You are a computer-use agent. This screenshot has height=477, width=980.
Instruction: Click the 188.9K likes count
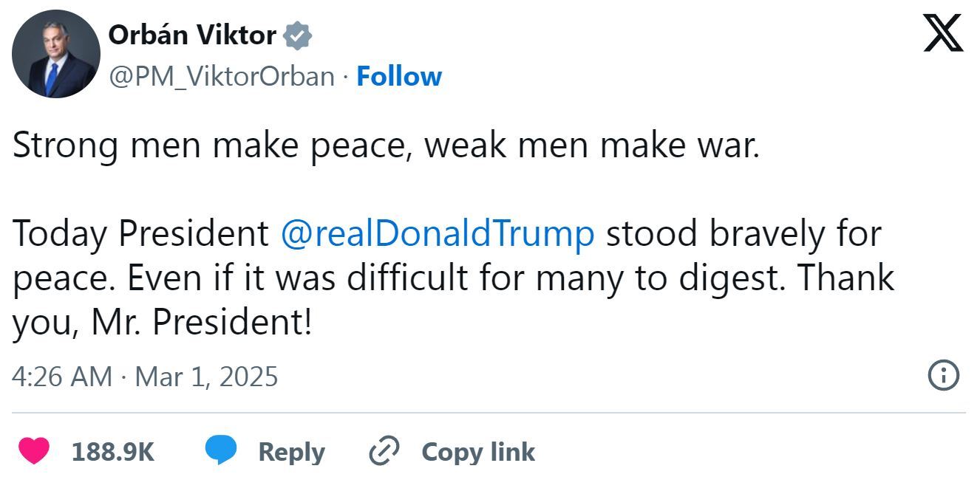tap(113, 451)
